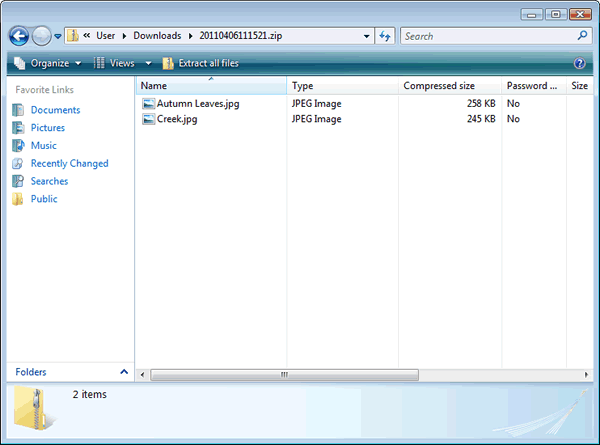600x445 pixels.
Task: Open Public in Favorite Links
Action: (x=44, y=199)
